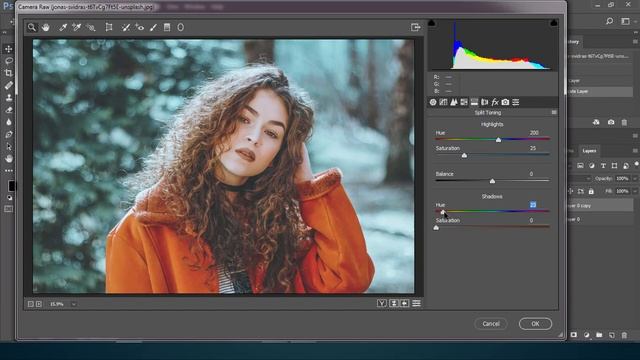Select the Camera Raw Hand tool

(45, 27)
